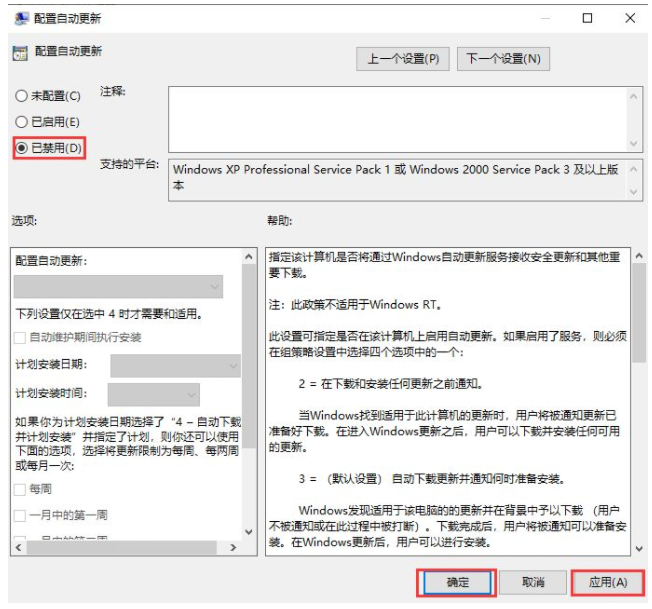652x609 pixels.
Task: Select the 未配置(C) radio button
Action: (21, 96)
